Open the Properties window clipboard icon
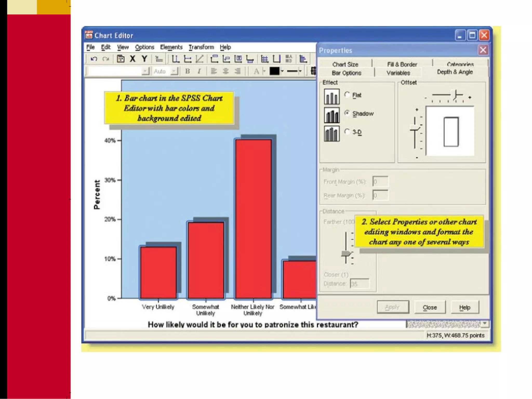 pos(120,59)
